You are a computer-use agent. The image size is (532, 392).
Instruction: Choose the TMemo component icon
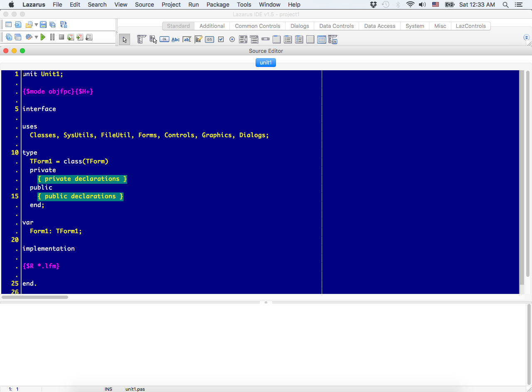[x=198, y=39]
